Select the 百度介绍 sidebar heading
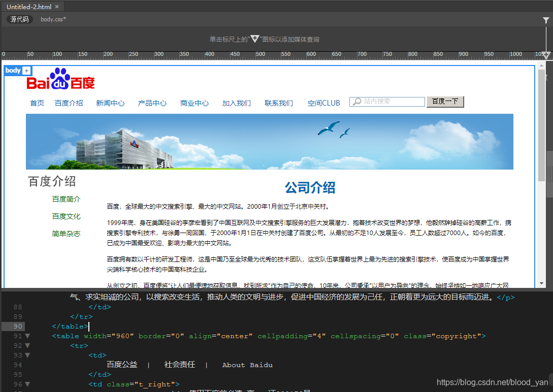553x392 pixels. [x=52, y=182]
